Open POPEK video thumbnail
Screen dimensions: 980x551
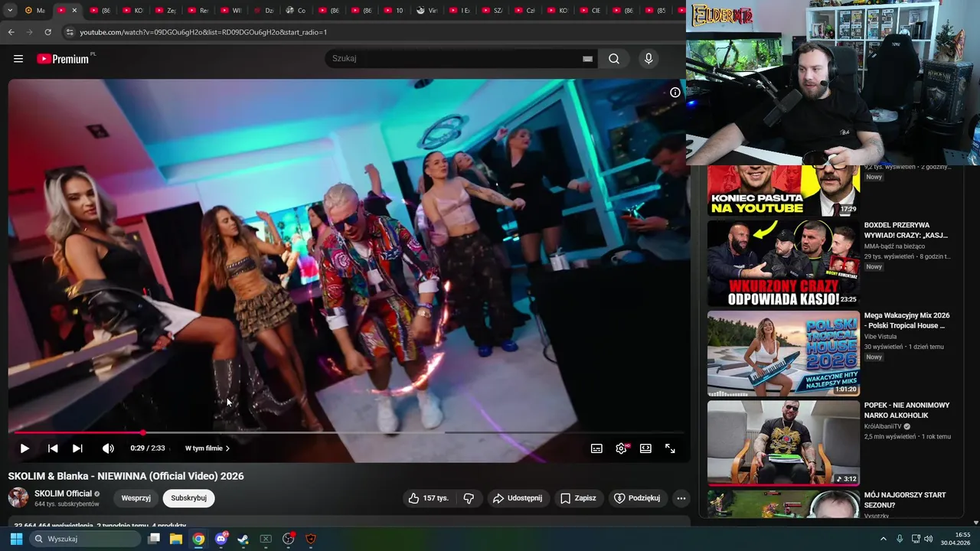(783, 443)
